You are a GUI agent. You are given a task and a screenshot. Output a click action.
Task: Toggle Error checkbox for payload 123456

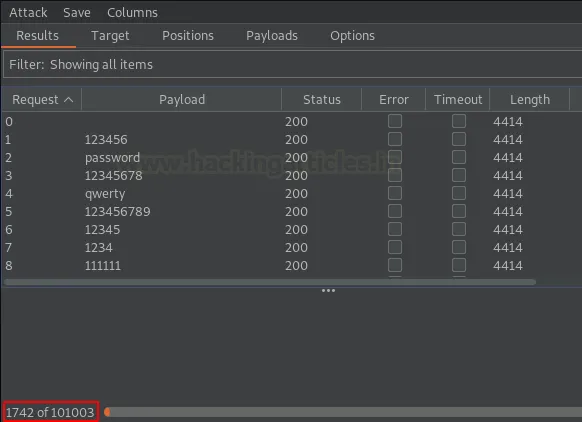(395, 139)
